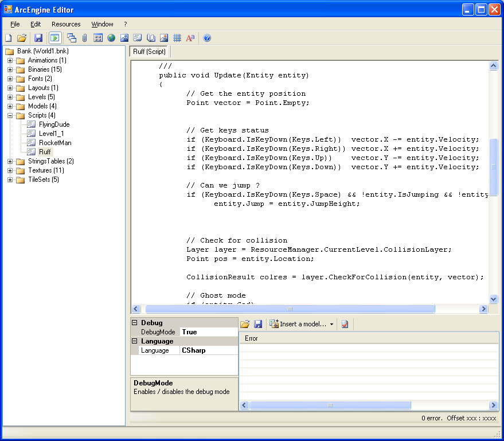Click the globe icon in the toolbar
Screen dimensions: 504x441
tap(111, 38)
